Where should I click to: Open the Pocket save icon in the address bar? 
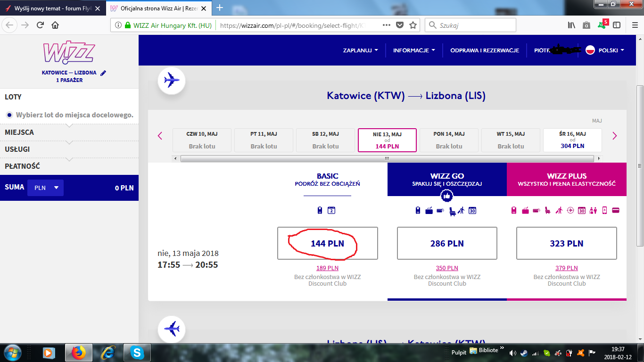[x=400, y=25]
